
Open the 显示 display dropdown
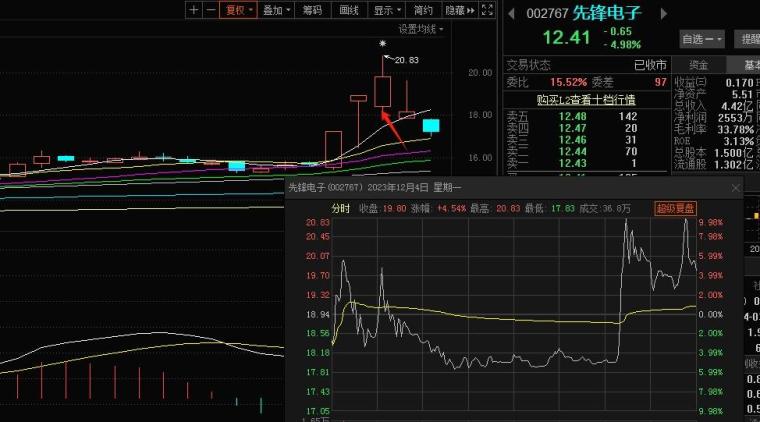[386, 10]
